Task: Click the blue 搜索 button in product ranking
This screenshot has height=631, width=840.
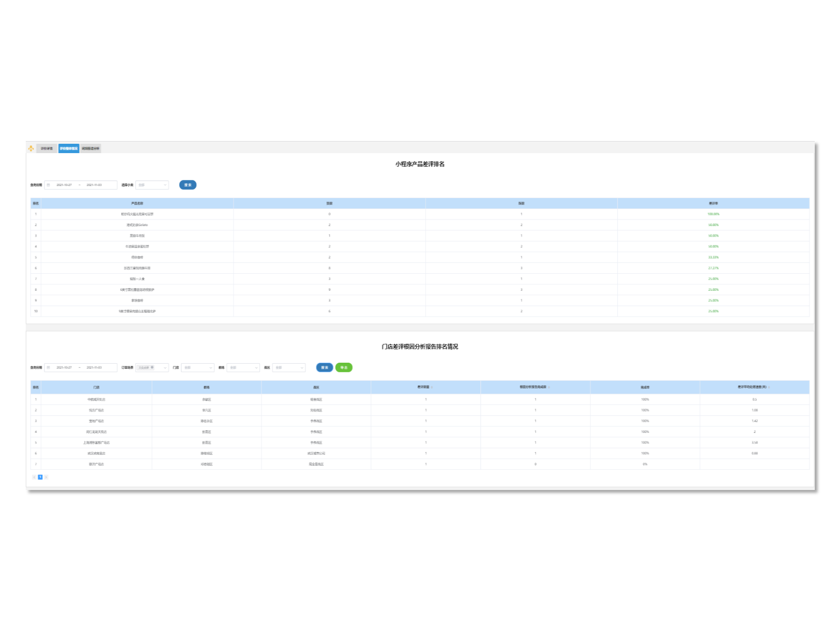Action: pos(188,185)
